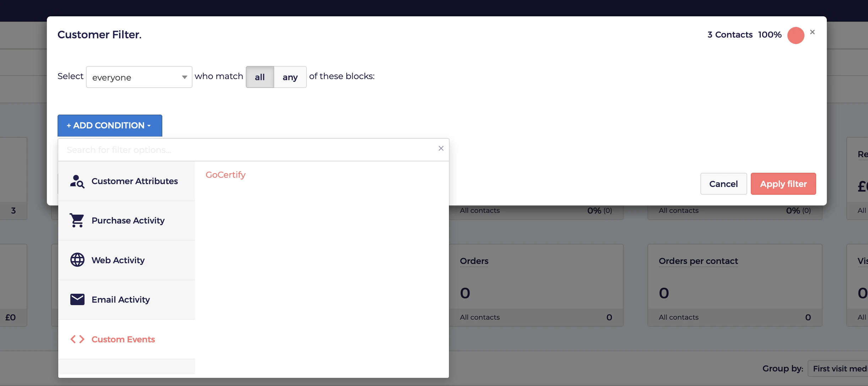
Task: Open the Group by First visit dropdown
Action: [x=838, y=369]
